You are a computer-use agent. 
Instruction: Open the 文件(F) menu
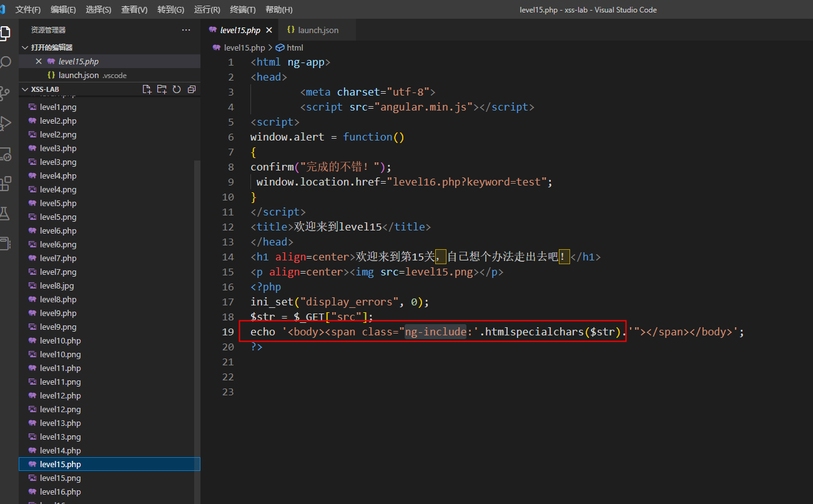[28, 9]
